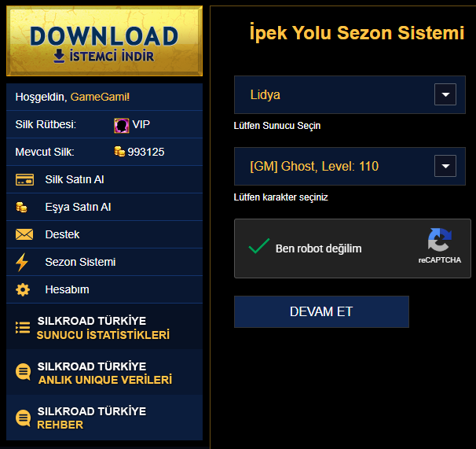Click the 'Lütfen Sunucu Seçin' hint text

(x=277, y=126)
